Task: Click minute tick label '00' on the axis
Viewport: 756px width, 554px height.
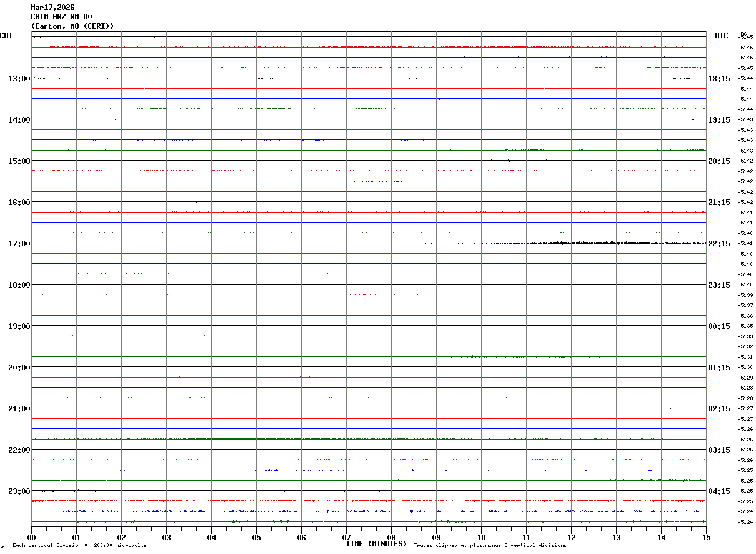Action: pyautogui.click(x=31, y=537)
